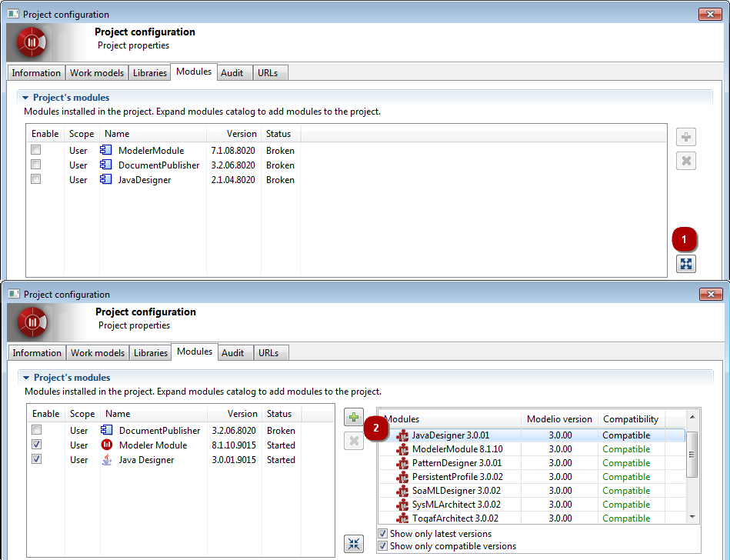Collapse Project's modules section in lower dialog
The height and width of the screenshot is (560, 730).
pos(26,378)
